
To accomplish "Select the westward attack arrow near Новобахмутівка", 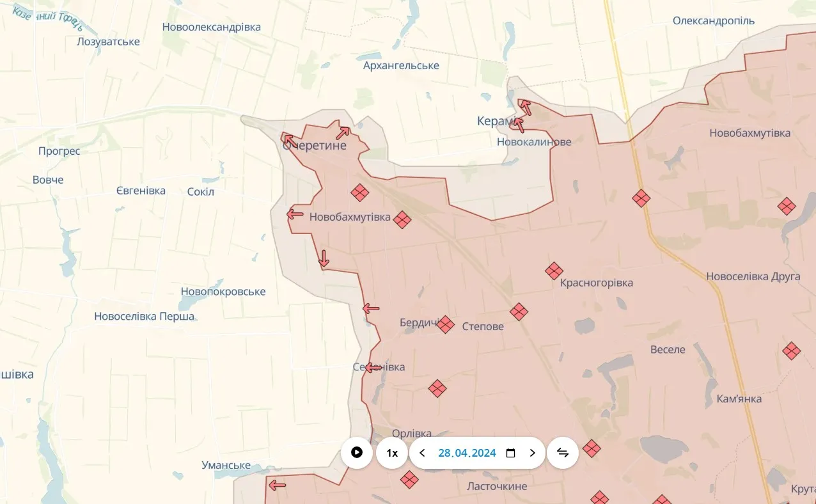I will pos(294,214).
